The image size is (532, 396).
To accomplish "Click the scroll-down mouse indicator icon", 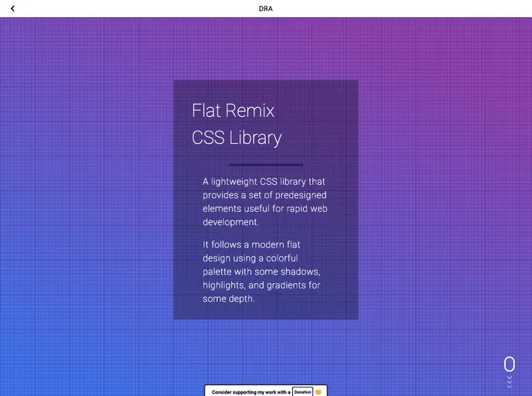I will [x=510, y=364].
